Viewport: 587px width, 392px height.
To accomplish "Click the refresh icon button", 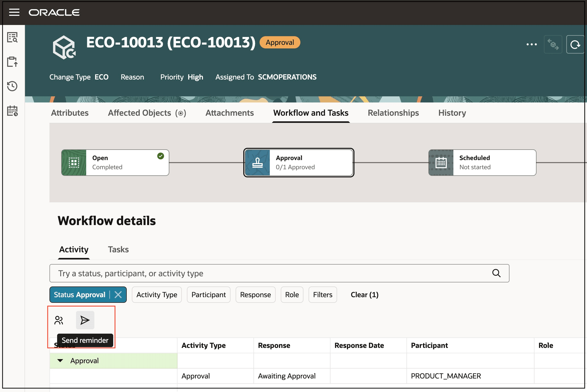I will click(x=575, y=44).
